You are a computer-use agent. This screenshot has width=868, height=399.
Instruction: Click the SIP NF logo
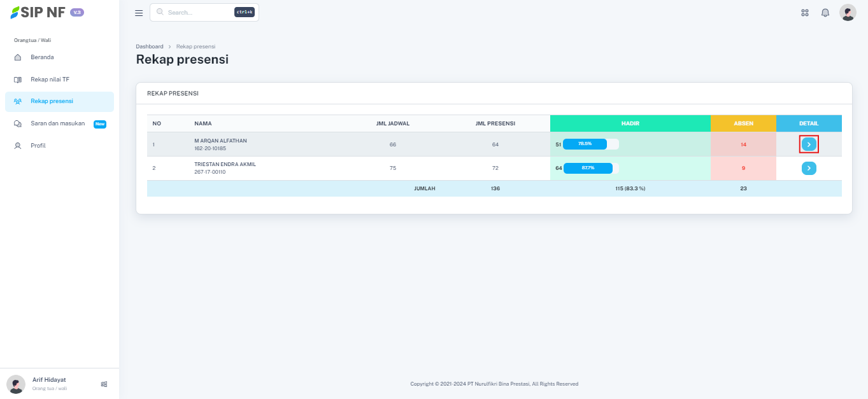point(38,12)
